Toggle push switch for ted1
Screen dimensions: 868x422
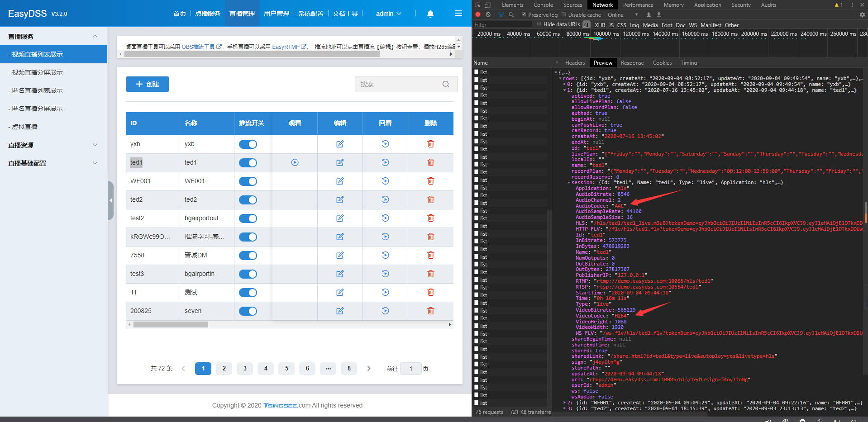click(248, 162)
